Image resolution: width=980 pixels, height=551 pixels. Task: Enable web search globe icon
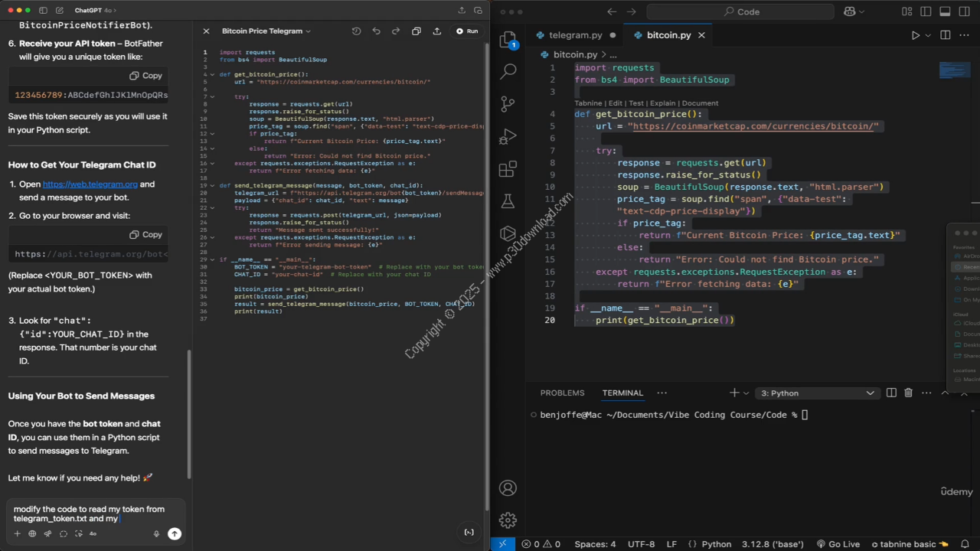click(32, 534)
